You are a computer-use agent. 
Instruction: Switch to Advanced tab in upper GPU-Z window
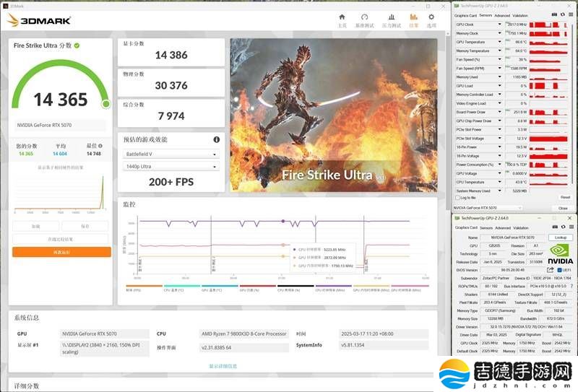click(x=502, y=15)
